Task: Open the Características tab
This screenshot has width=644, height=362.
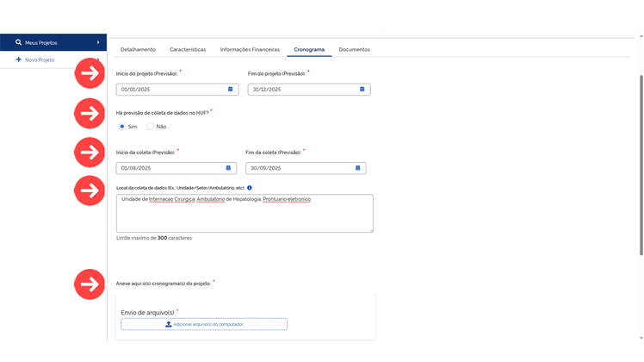Action: click(x=188, y=49)
